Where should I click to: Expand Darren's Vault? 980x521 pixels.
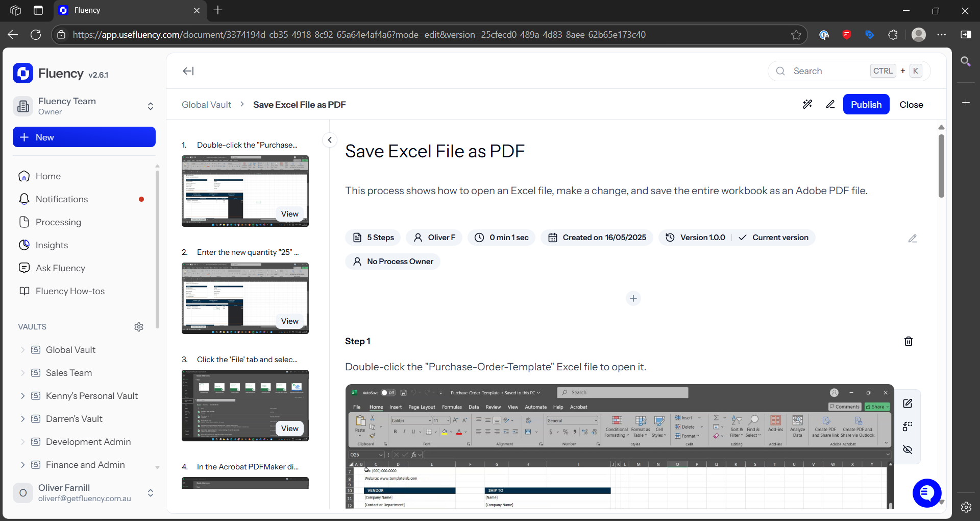point(22,419)
